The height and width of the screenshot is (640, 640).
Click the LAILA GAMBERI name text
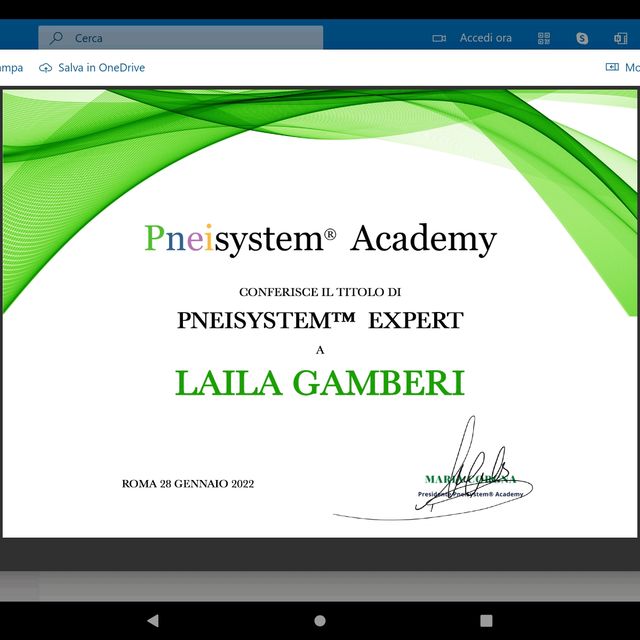320,383
